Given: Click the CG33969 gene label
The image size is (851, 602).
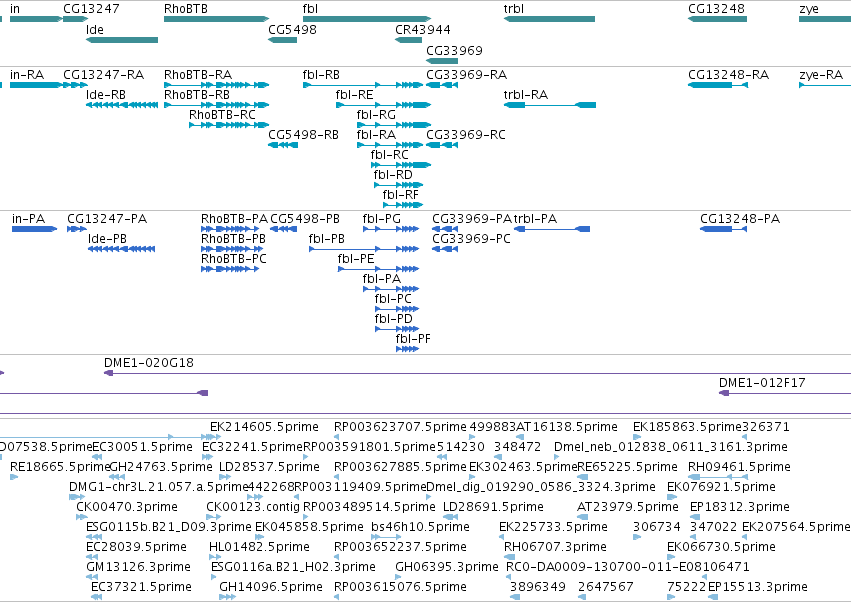Looking at the screenshot, I should (454, 50).
